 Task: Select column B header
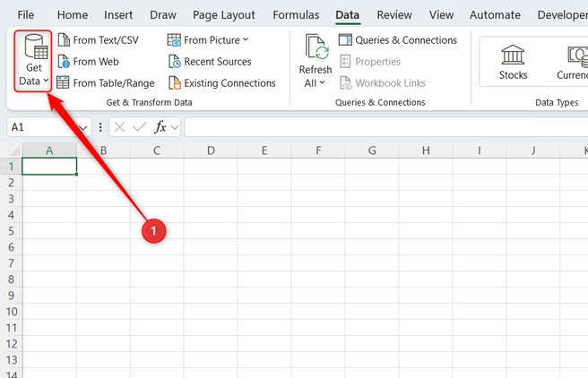[x=103, y=150]
